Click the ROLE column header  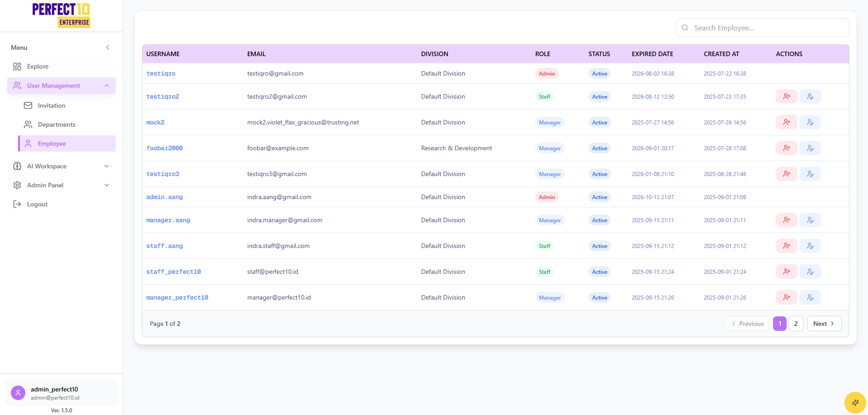(x=542, y=54)
